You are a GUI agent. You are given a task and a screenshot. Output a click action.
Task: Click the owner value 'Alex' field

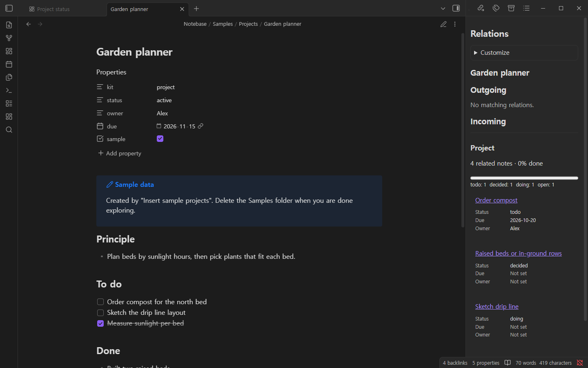[x=162, y=113]
